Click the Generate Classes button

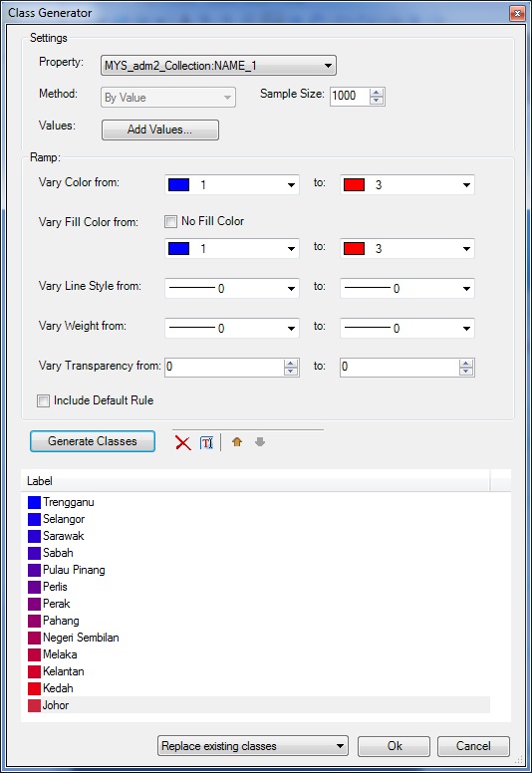[x=93, y=441]
